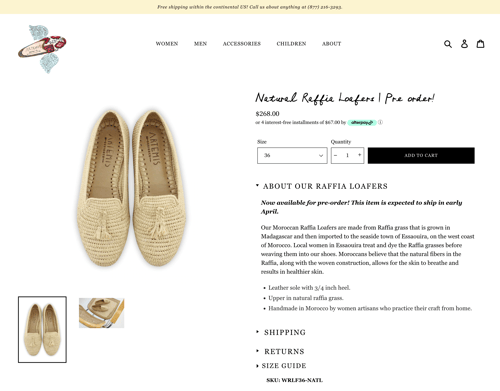Click the quantity number field
500x391 pixels.
pos(347,155)
